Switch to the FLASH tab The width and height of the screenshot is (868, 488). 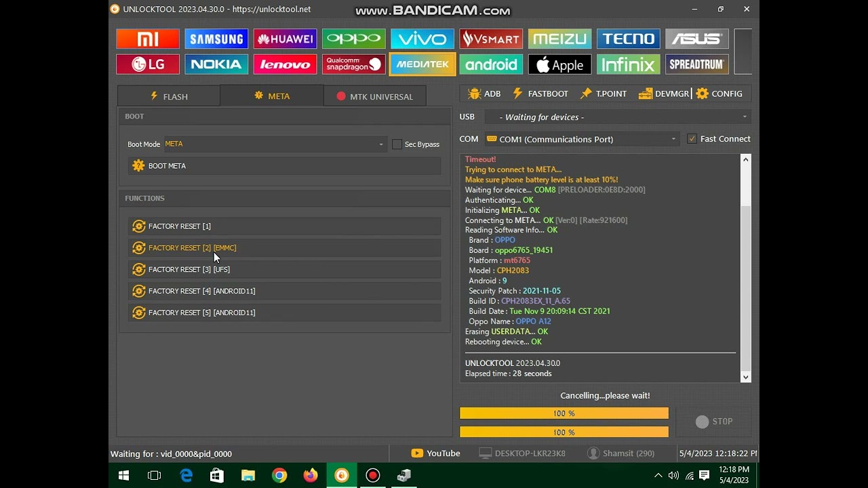click(169, 96)
